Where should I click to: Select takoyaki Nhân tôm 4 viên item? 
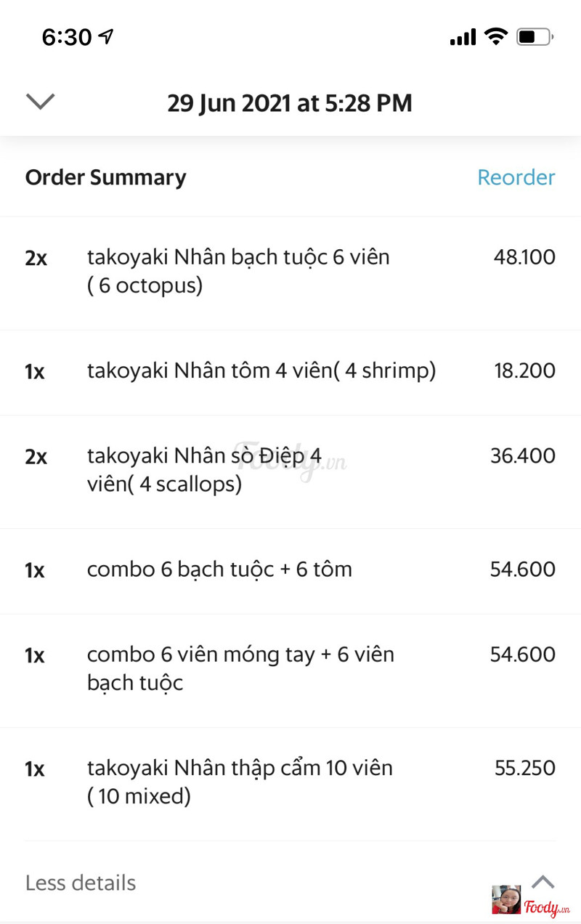(290, 372)
